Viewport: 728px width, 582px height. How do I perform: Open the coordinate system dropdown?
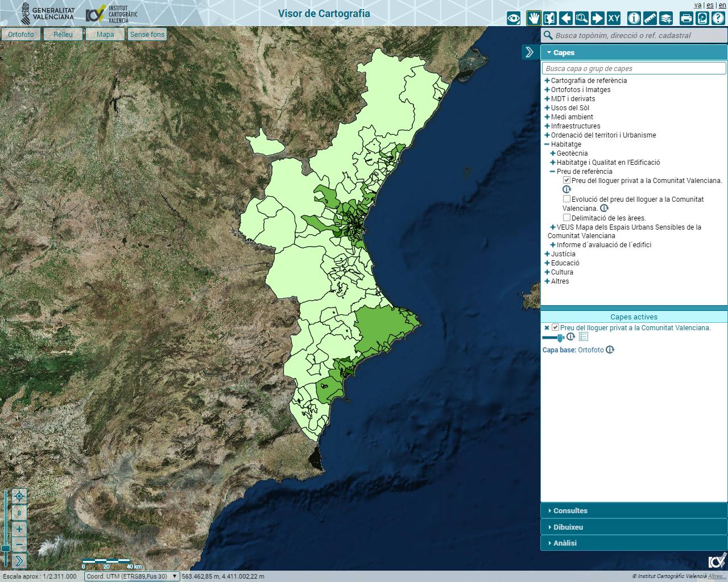132,576
